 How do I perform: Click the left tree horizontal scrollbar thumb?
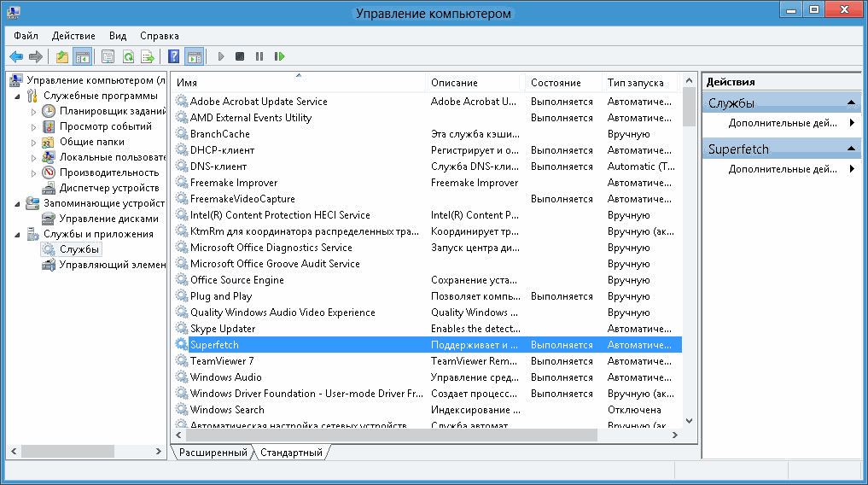coord(67,451)
